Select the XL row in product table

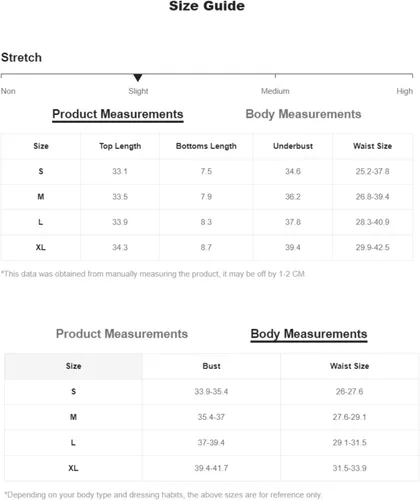tap(206, 248)
